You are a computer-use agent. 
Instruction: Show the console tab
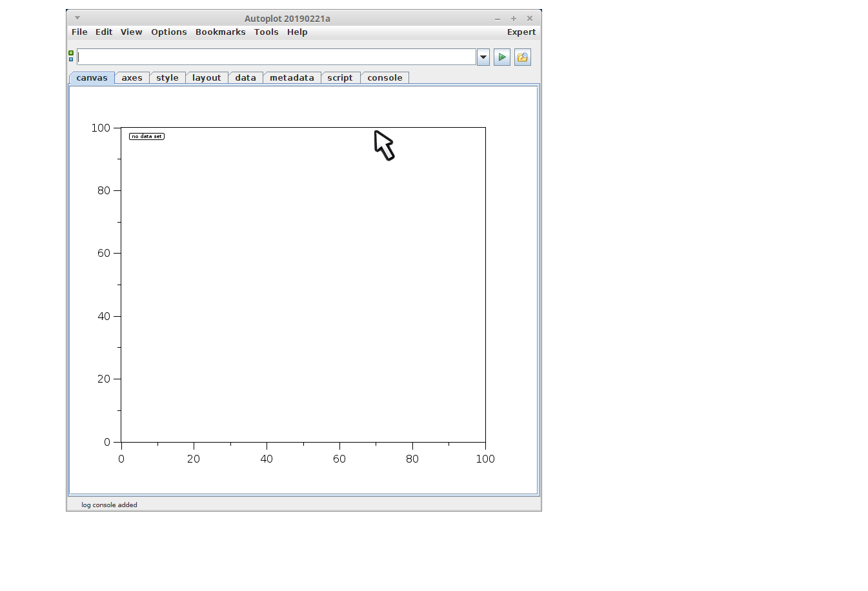point(385,78)
